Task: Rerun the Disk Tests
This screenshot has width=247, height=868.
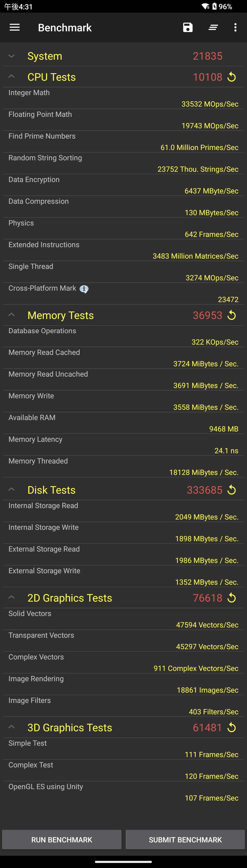Action: (231, 490)
